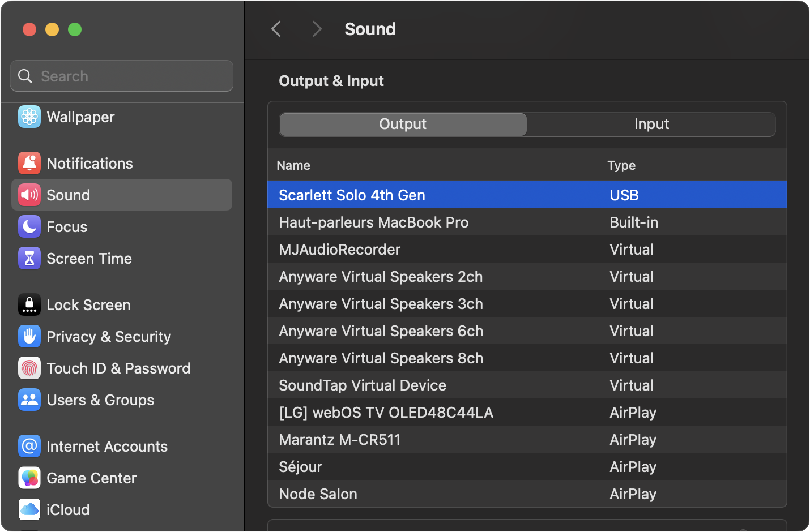
Task: Click the Privacy & Security hand icon
Action: pyautogui.click(x=29, y=337)
